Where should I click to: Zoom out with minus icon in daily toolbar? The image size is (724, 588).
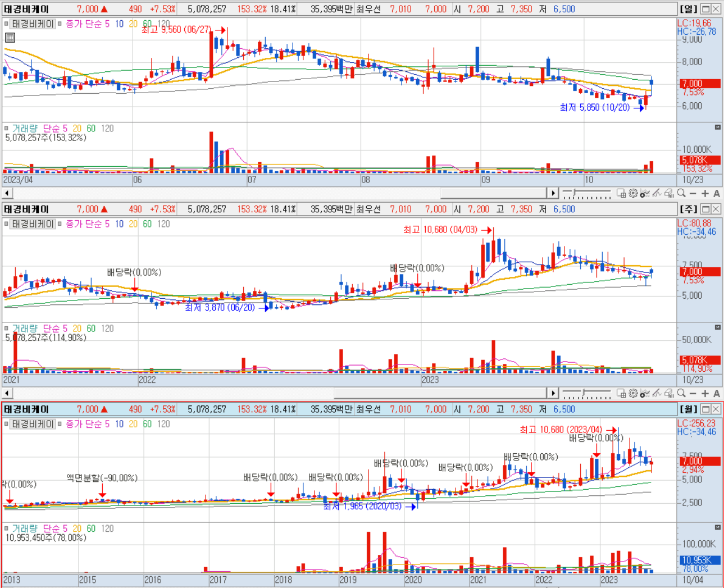pos(693,193)
